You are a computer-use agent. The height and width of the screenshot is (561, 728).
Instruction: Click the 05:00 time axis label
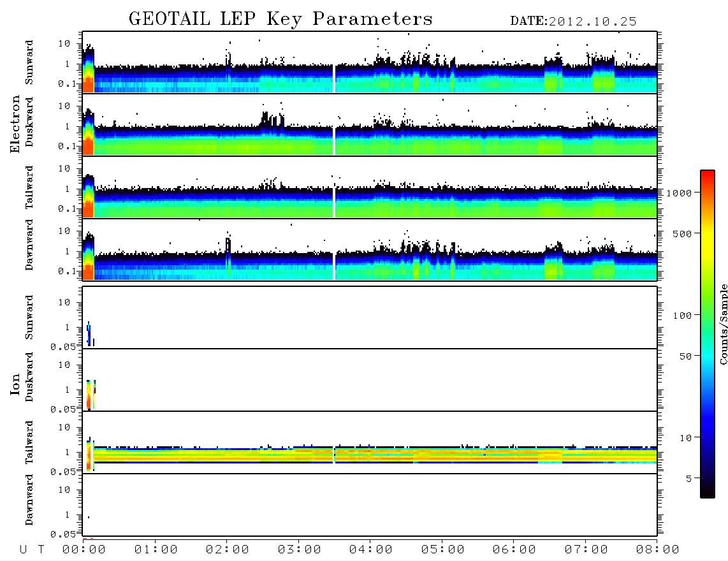(443, 550)
